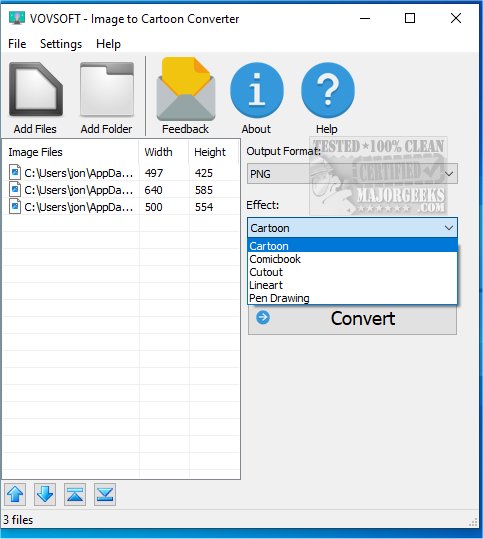
Task: Sort by the Width column header
Action: coord(164,152)
